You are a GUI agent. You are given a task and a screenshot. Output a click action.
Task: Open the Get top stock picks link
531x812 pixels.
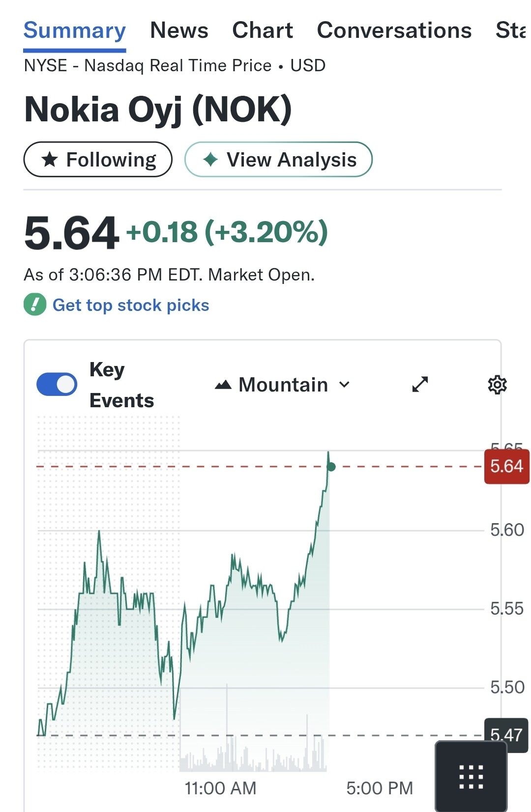pos(131,305)
